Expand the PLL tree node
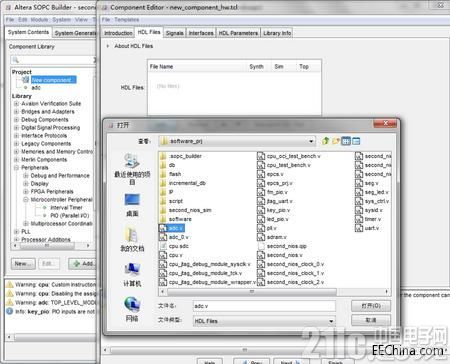 click(16, 232)
